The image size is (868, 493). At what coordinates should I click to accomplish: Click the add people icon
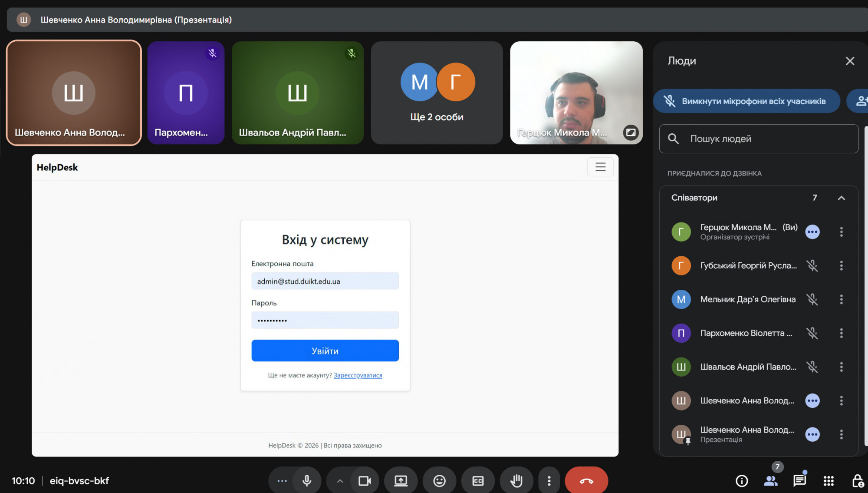click(860, 101)
